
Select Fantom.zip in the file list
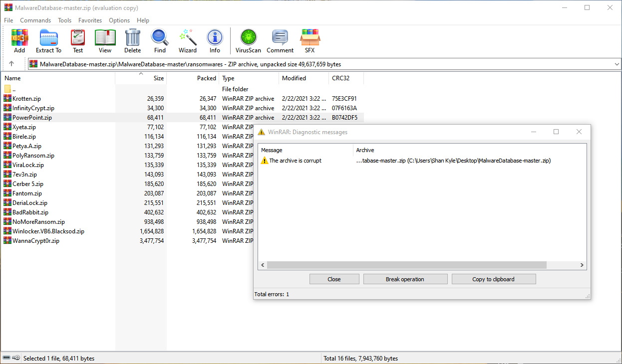click(x=27, y=193)
